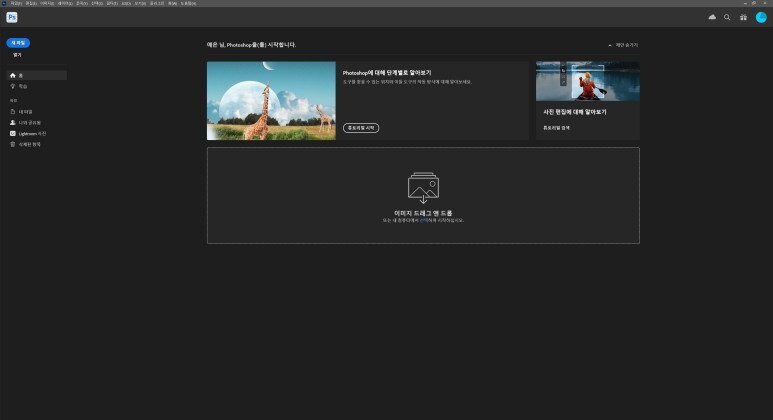
Task: Click the Home house icon in sidebar
Action: (x=13, y=75)
